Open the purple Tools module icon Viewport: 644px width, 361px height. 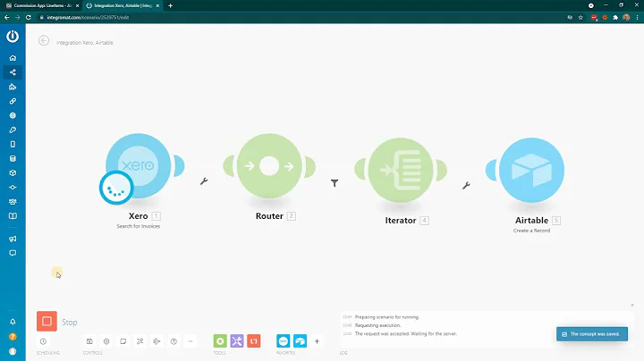point(237,341)
